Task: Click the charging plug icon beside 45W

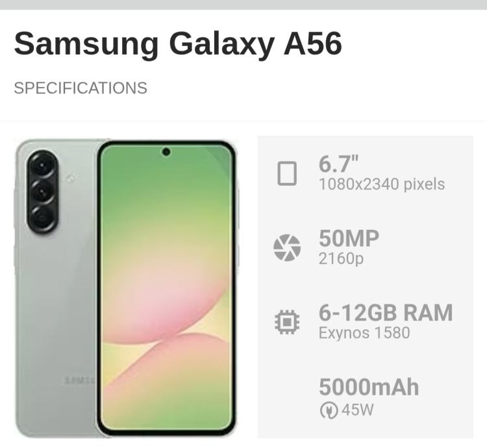Action: 329,410
